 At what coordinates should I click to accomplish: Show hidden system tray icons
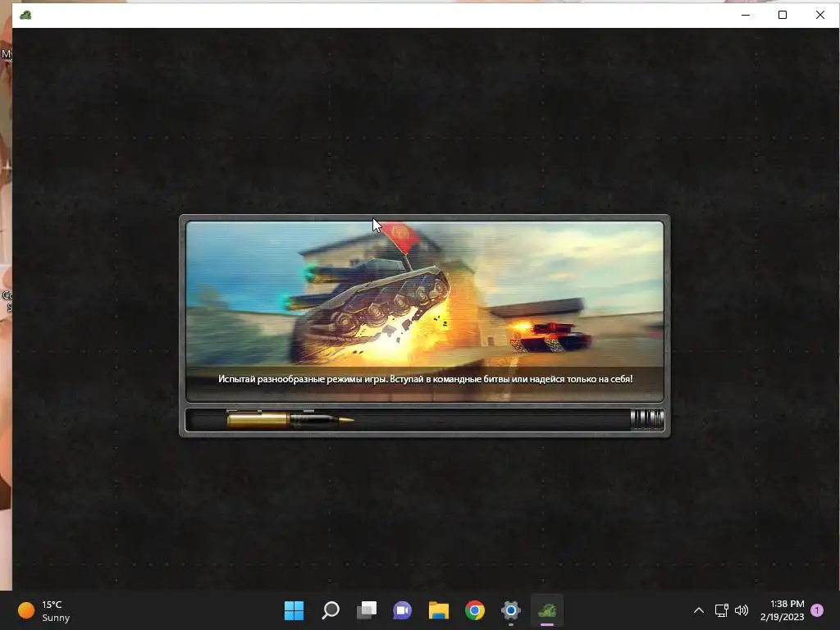(x=699, y=610)
